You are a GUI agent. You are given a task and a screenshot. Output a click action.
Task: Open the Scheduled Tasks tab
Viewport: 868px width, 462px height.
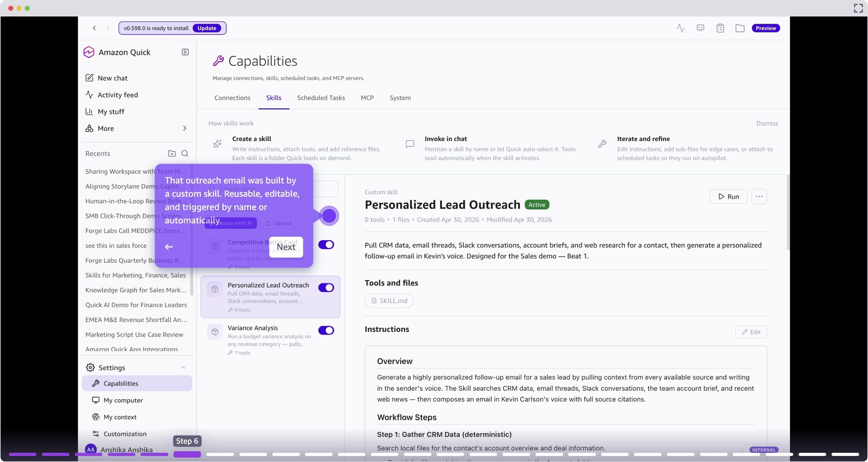(x=321, y=98)
